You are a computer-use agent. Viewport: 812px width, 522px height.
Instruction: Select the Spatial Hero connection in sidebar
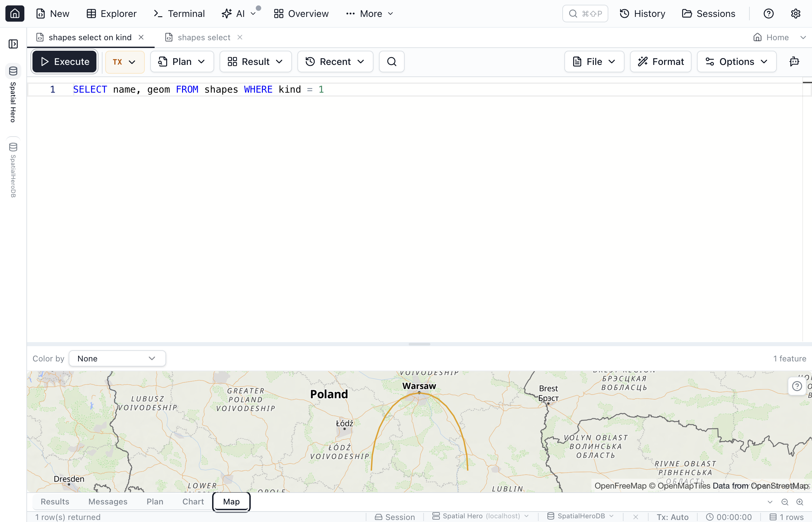click(13, 93)
